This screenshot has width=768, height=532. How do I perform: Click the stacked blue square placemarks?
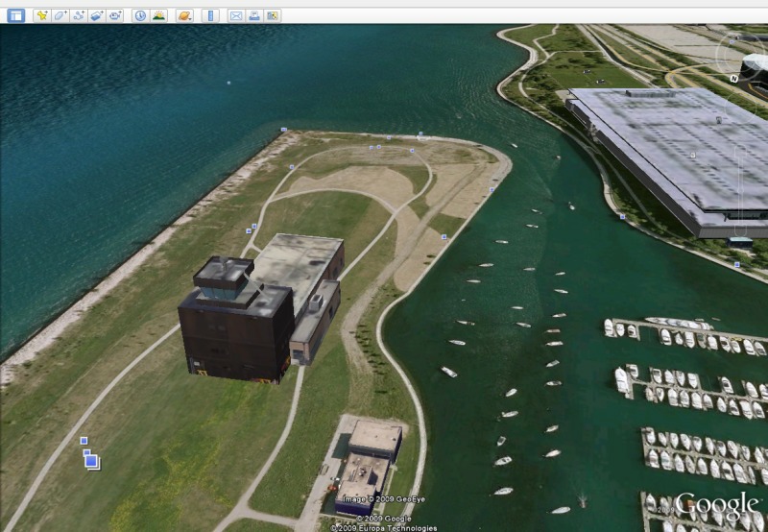click(90, 459)
